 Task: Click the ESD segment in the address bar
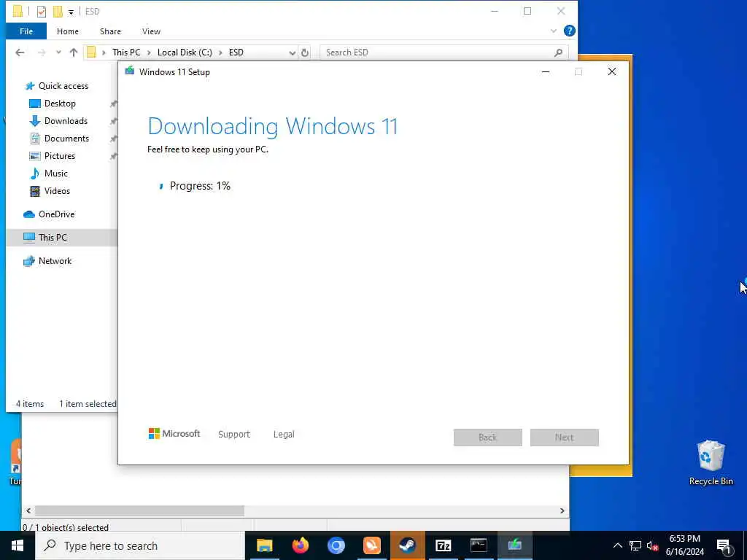click(x=236, y=52)
